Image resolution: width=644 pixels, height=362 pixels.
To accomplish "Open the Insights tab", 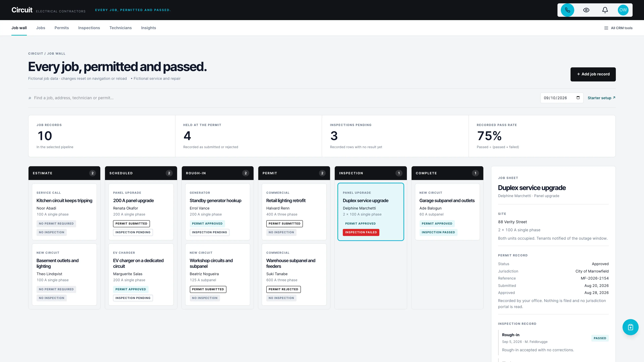I will tap(148, 28).
